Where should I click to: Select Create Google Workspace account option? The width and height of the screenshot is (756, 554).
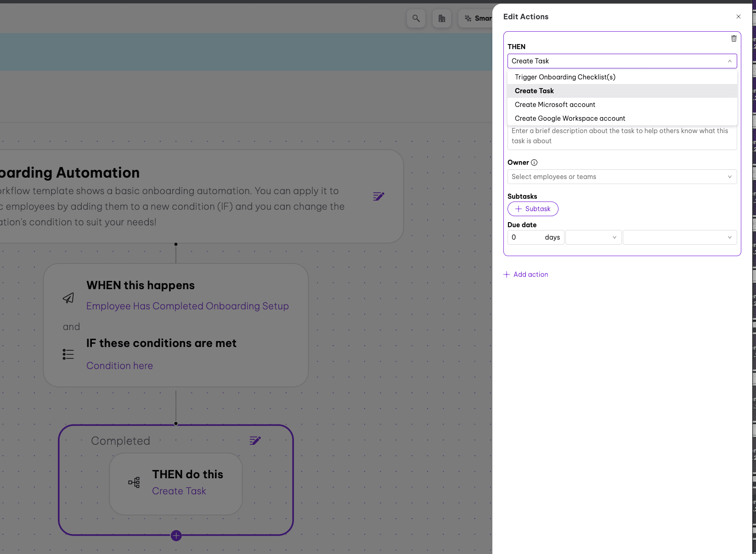pos(622,118)
